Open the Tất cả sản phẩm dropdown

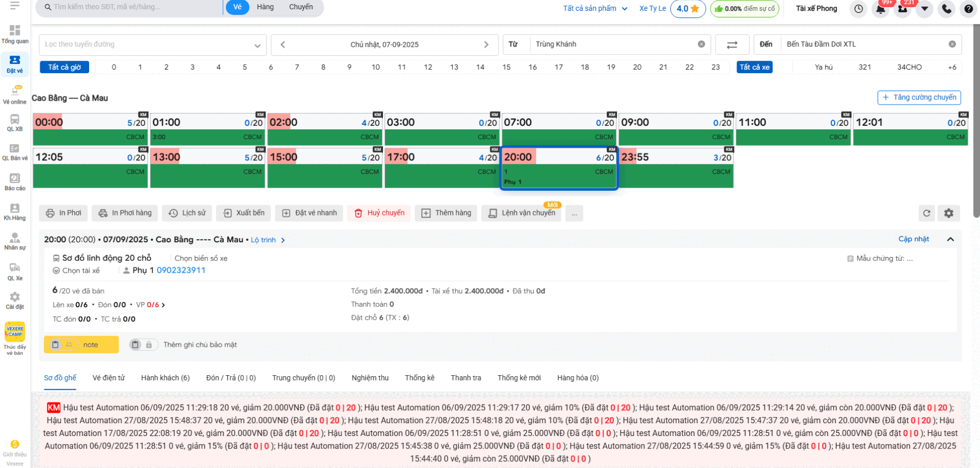click(595, 9)
